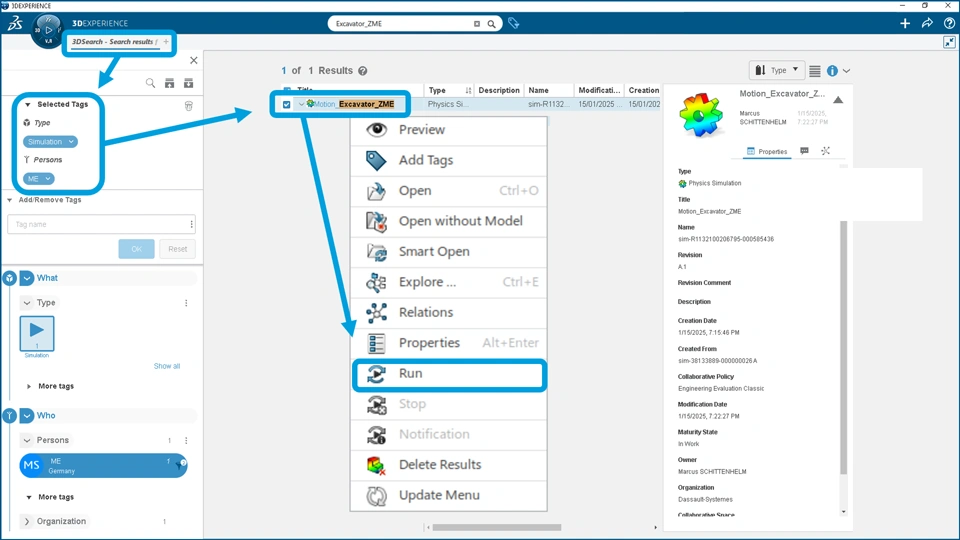
Task: Expand the Motion_Excavator_ZME row chevron
Action: 301,105
